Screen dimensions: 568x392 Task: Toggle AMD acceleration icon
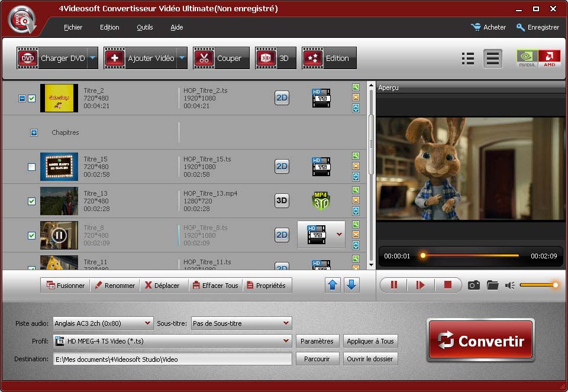point(549,59)
